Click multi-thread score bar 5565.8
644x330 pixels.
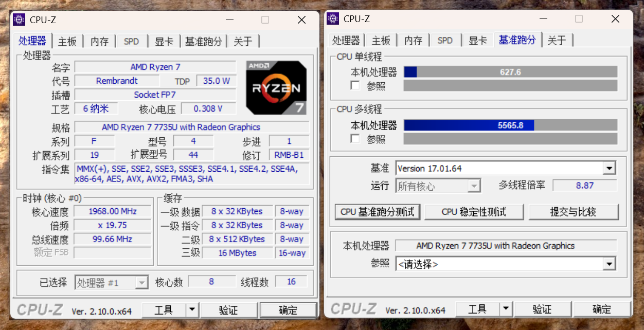pos(510,125)
